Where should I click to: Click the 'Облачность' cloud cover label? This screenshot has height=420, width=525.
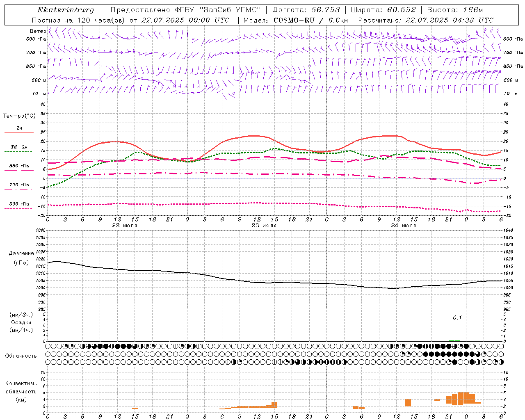click(21, 356)
